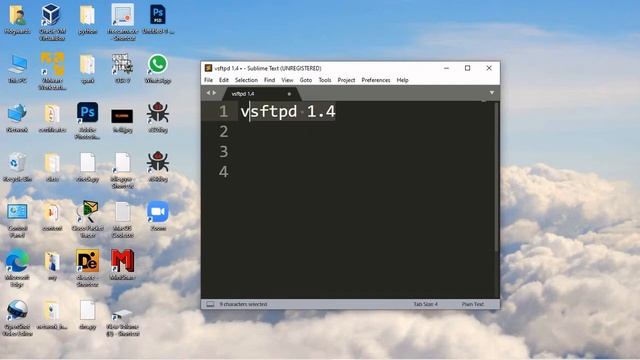Image resolution: width=640 pixels, height=360 pixels.
Task: Select the Cisco Packet Tracer desktop icon
Action: [x=87, y=219]
